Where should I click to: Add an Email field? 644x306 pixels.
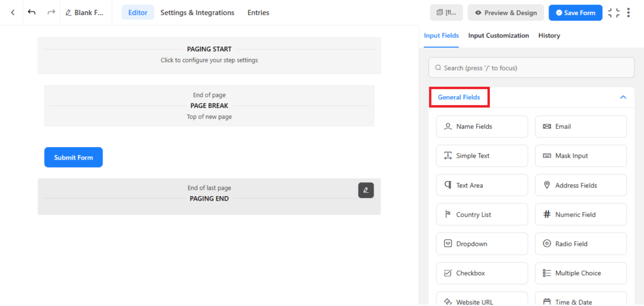pos(580,127)
